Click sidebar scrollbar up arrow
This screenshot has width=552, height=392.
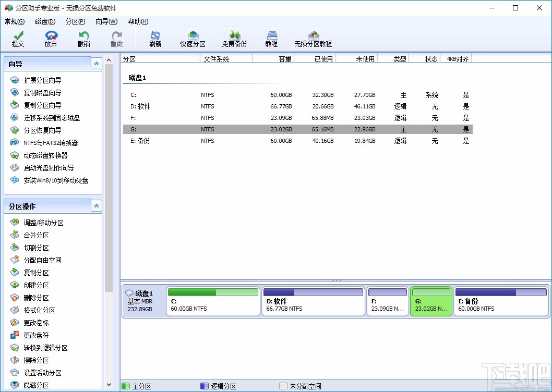(x=109, y=60)
